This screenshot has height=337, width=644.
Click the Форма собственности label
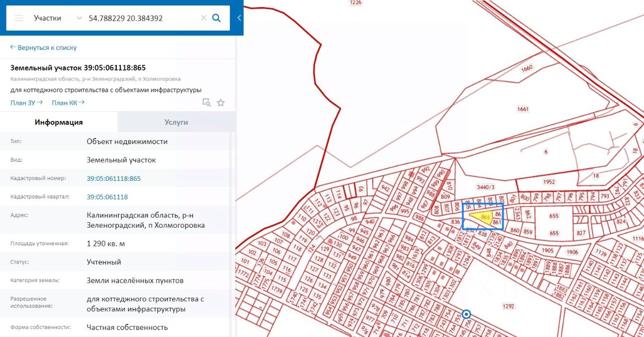tap(40, 327)
